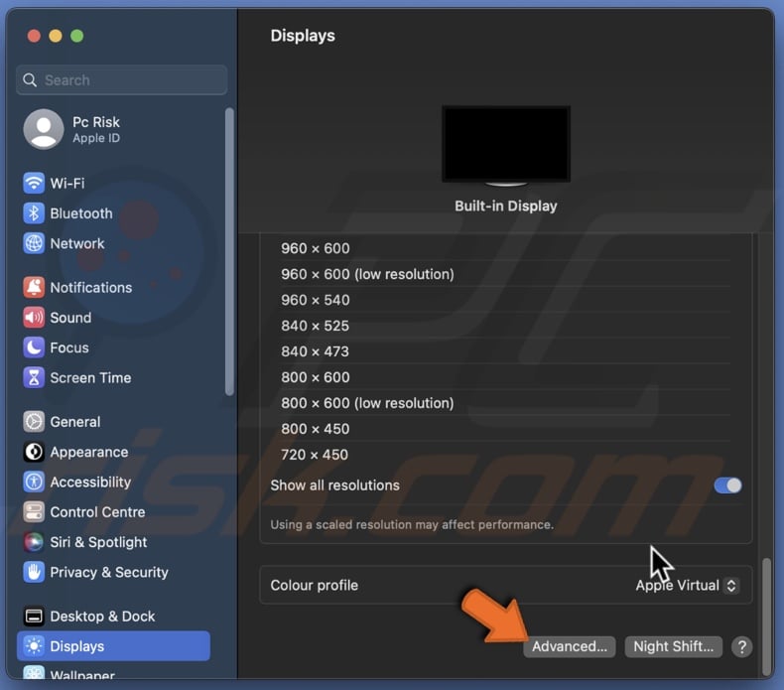Click the Sound speaker icon
The width and height of the screenshot is (784, 690).
34,318
